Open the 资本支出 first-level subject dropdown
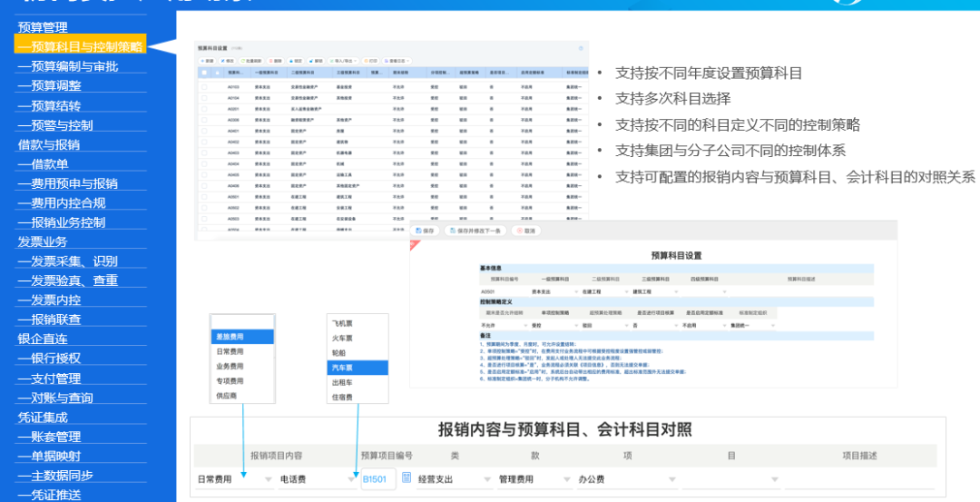This screenshot has height=502, width=980. pyautogui.click(x=555, y=292)
